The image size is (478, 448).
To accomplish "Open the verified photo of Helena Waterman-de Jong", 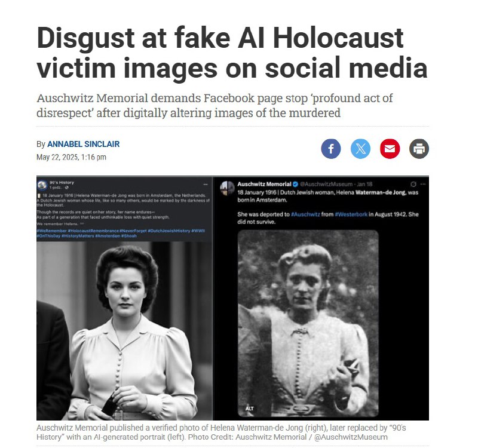I will [x=308, y=323].
